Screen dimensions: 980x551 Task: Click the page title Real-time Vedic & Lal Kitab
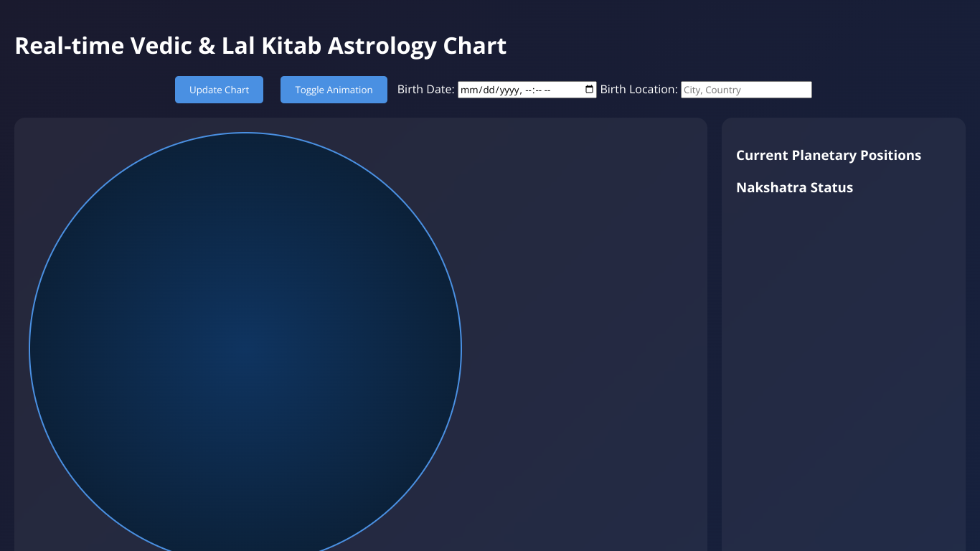tap(260, 45)
